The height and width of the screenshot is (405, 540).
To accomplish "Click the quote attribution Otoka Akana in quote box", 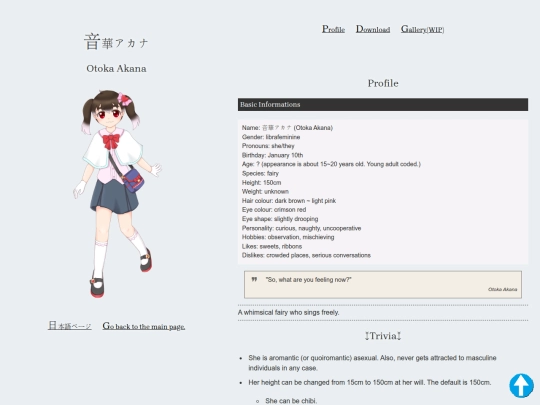I will pyautogui.click(x=502, y=289).
